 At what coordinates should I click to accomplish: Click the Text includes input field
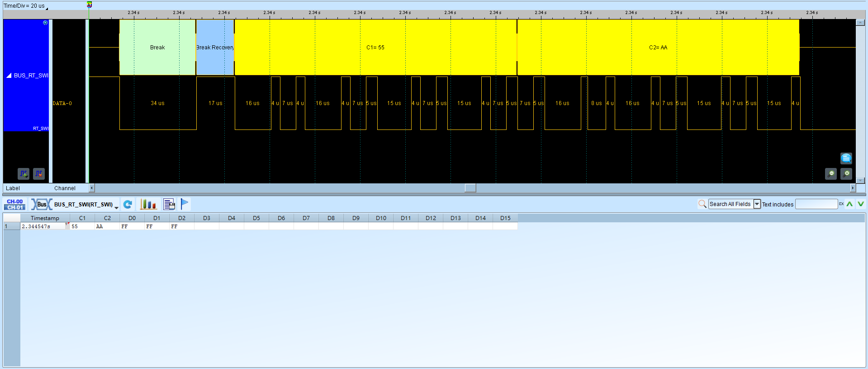pos(816,204)
